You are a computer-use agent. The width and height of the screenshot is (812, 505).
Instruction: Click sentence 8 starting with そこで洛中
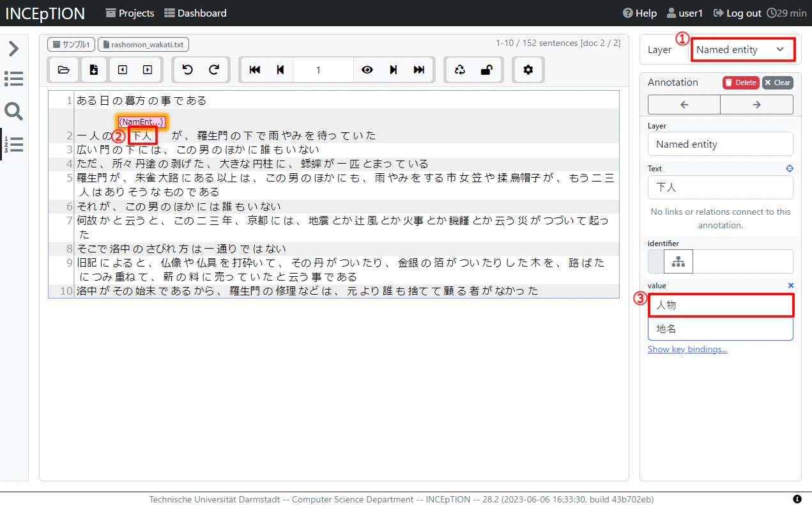click(x=181, y=249)
